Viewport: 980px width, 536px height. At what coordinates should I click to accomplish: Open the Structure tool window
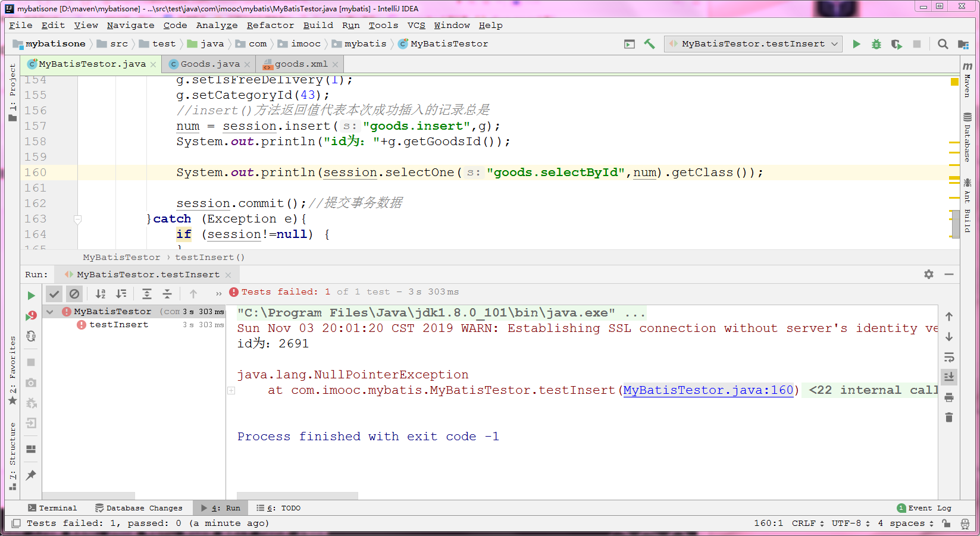(x=12, y=456)
